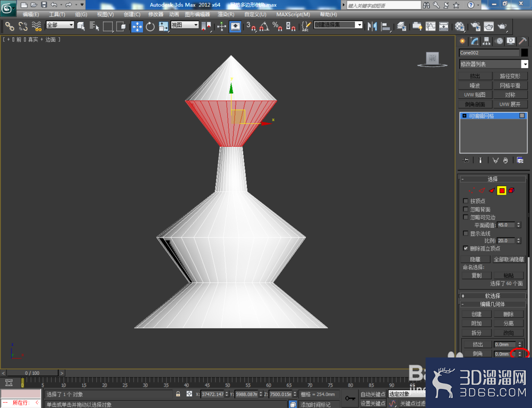Choose the Rectangular Selection Region tool
The width and height of the screenshot is (532, 408).
pyautogui.click(x=107, y=26)
